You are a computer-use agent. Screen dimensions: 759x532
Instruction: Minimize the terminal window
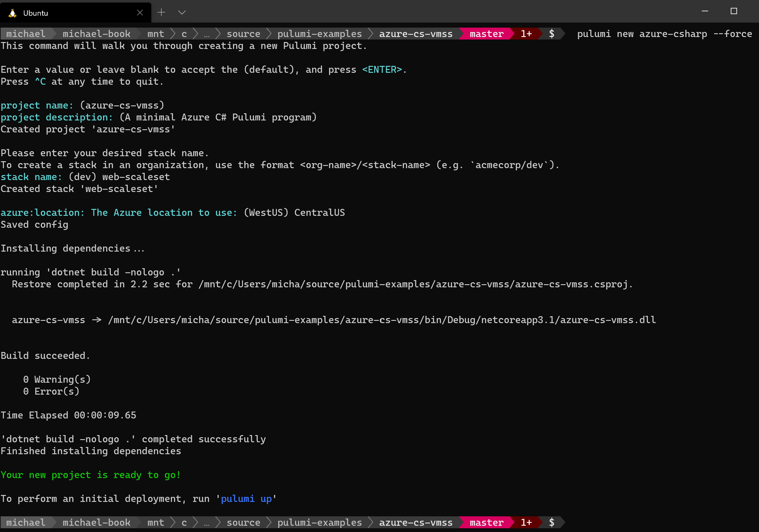click(x=705, y=11)
